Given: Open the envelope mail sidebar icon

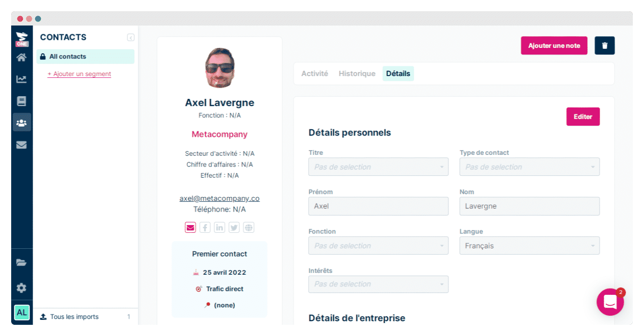Looking at the screenshot, I should 21,145.
